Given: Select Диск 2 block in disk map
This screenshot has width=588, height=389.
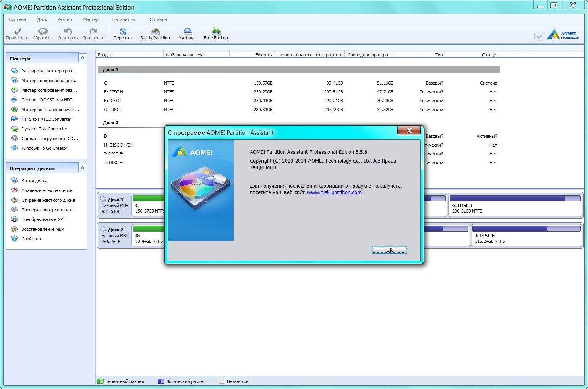Looking at the screenshot, I should coord(114,235).
